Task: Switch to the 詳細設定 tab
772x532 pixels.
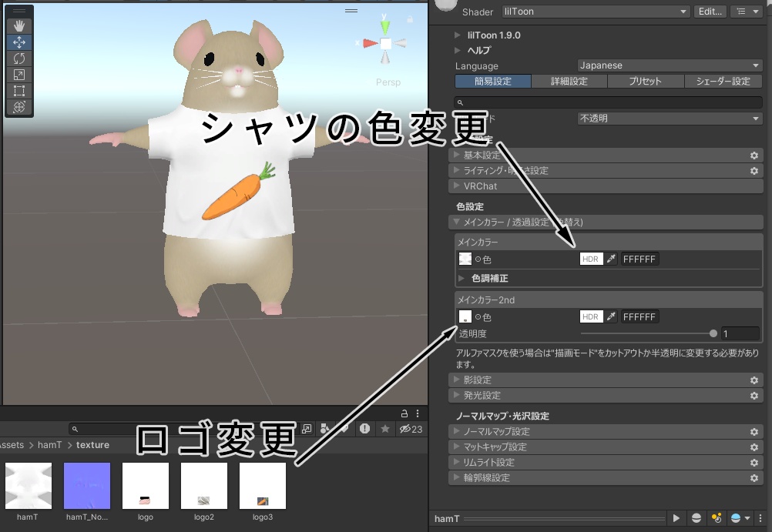Action: point(569,81)
